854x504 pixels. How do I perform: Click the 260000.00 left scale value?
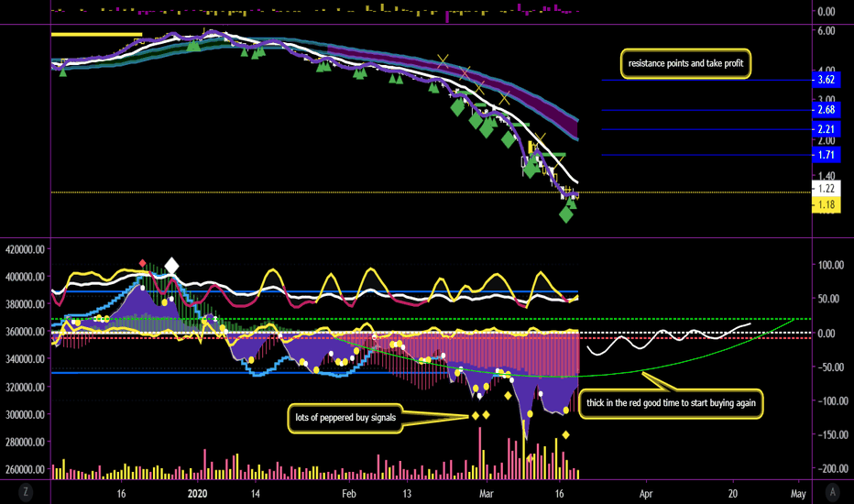(x=25, y=470)
